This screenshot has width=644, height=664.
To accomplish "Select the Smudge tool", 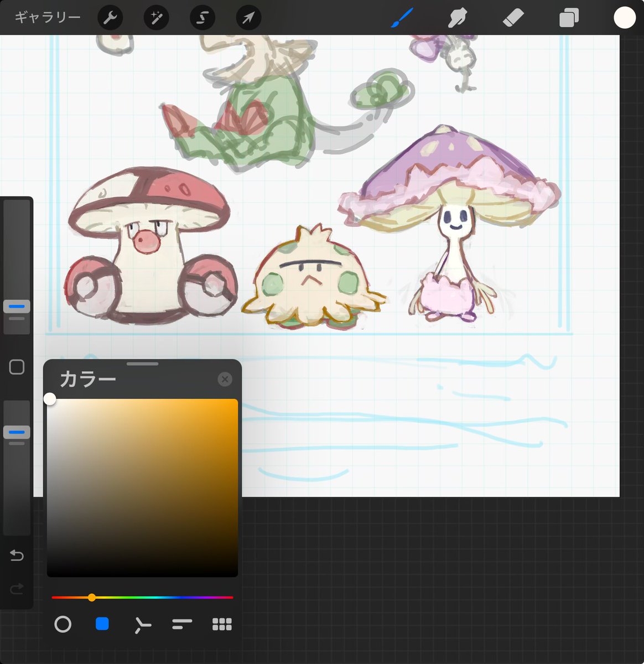I will point(457,18).
